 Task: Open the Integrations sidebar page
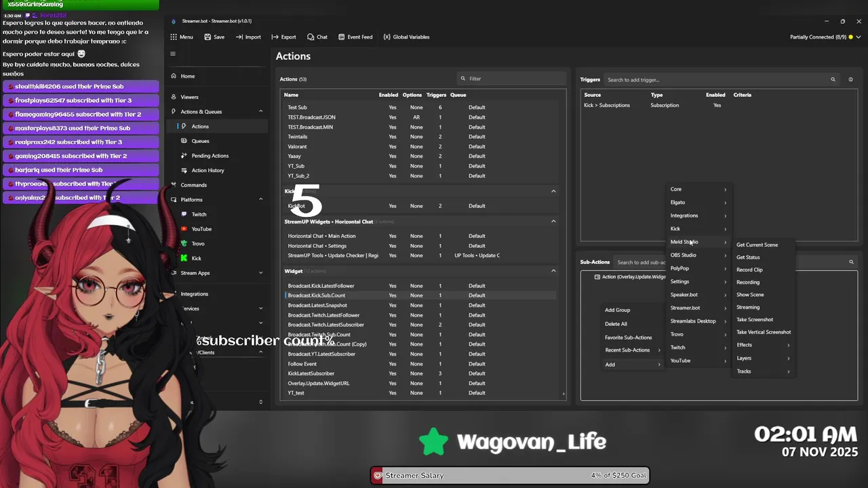coord(194,294)
